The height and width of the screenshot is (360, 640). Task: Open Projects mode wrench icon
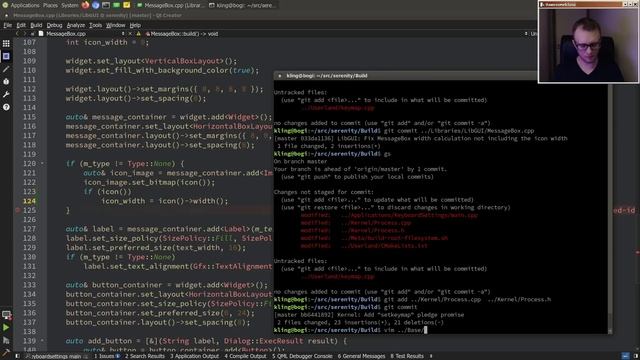(6, 94)
